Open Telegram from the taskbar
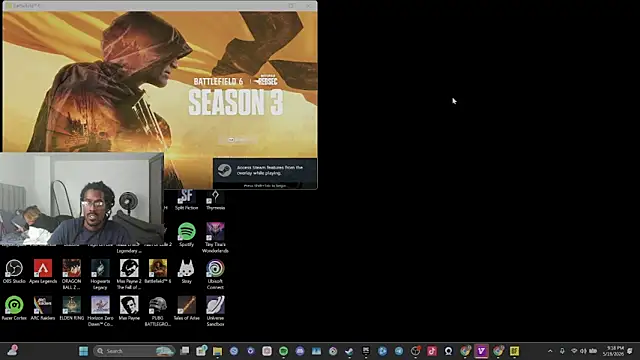640x360 pixels. click(399, 351)
